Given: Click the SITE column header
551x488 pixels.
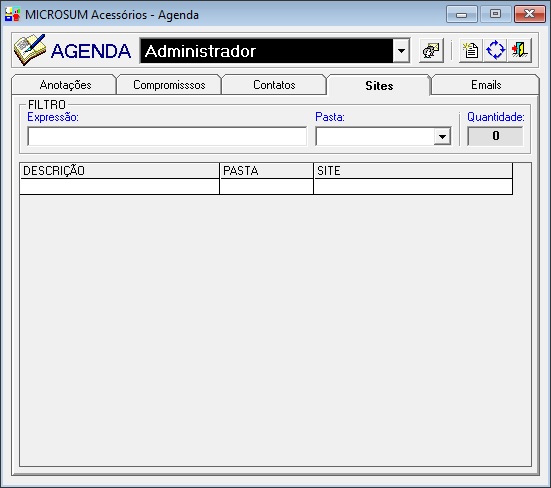Looking at the screenshot, I should 413,171.
